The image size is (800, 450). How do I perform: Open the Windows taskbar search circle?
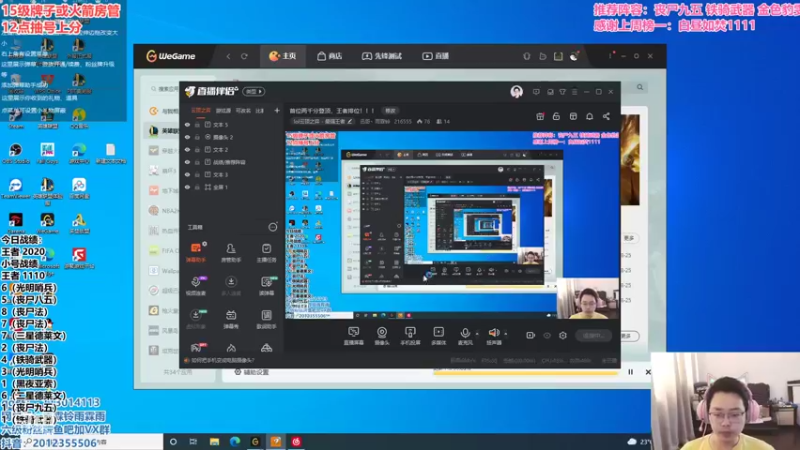click(x=173, y=442)
